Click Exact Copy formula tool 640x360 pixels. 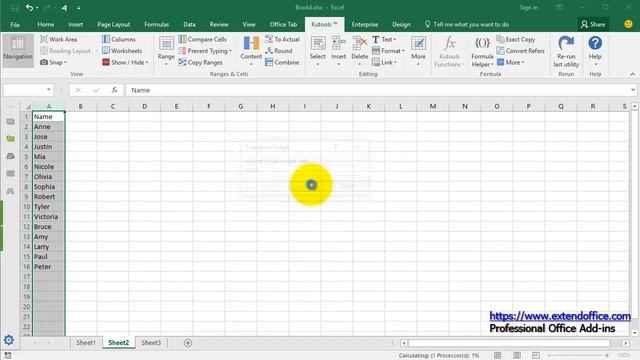coord(516,39)
